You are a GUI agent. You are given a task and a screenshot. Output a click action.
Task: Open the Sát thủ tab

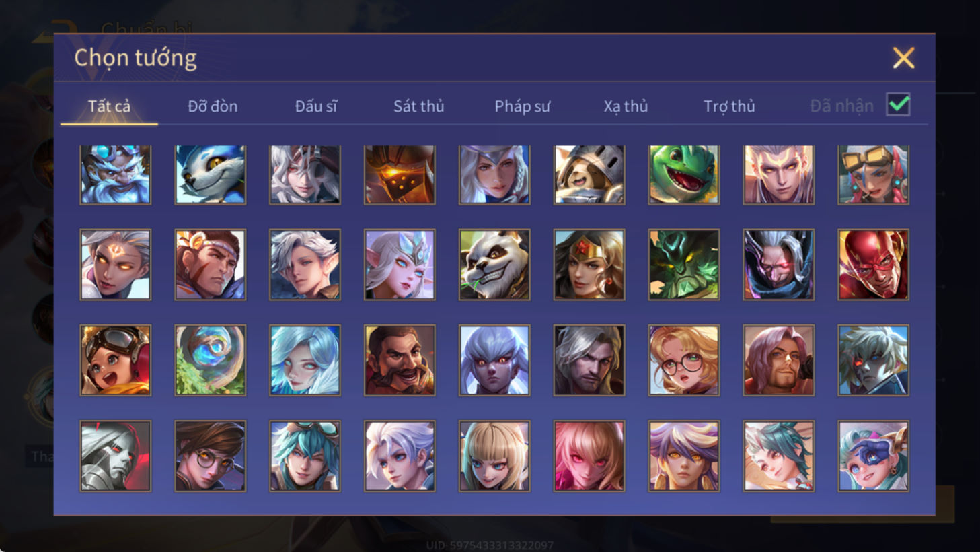[419, 106]
